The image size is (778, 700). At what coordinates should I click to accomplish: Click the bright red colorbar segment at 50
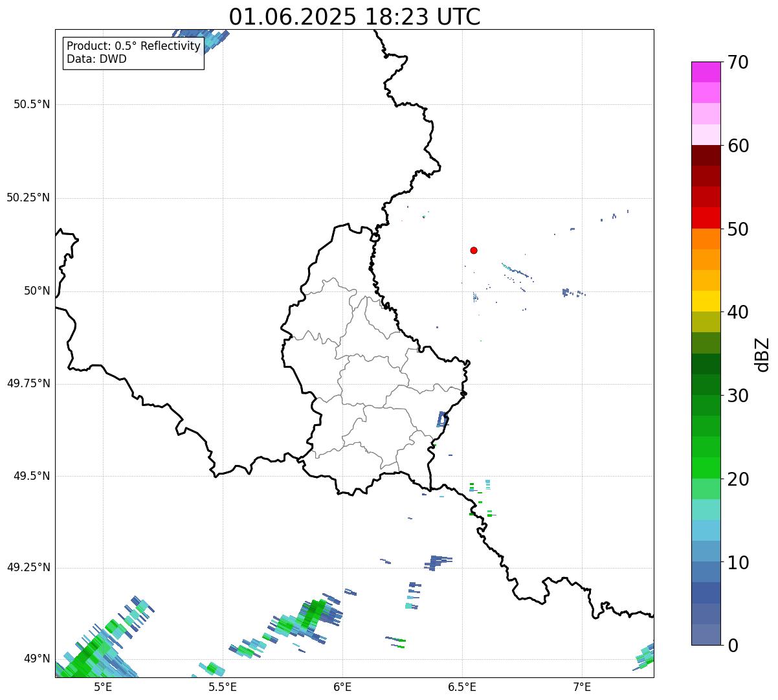[x=706, y=218]
